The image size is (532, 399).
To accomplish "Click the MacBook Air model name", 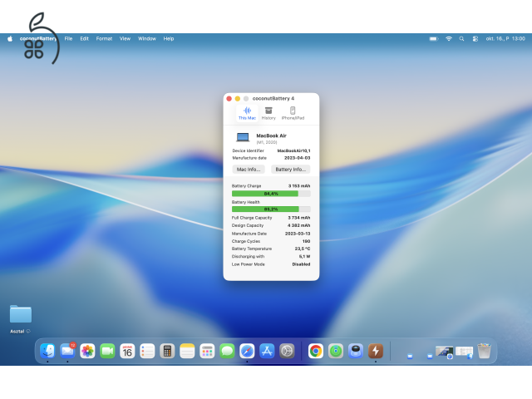I will 272,135.
